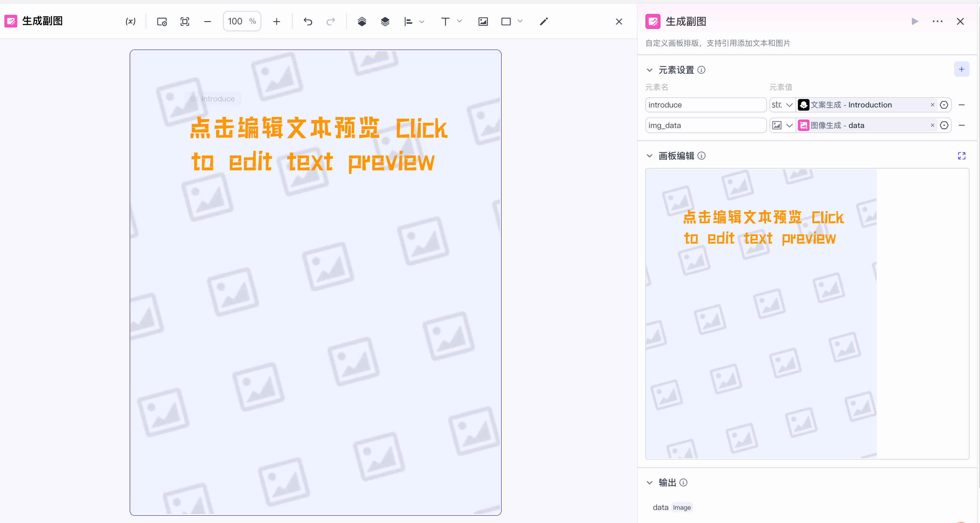Select the pencil draw tool
The width and height of the screenshot is (980, 523).
tap(544, 22)
